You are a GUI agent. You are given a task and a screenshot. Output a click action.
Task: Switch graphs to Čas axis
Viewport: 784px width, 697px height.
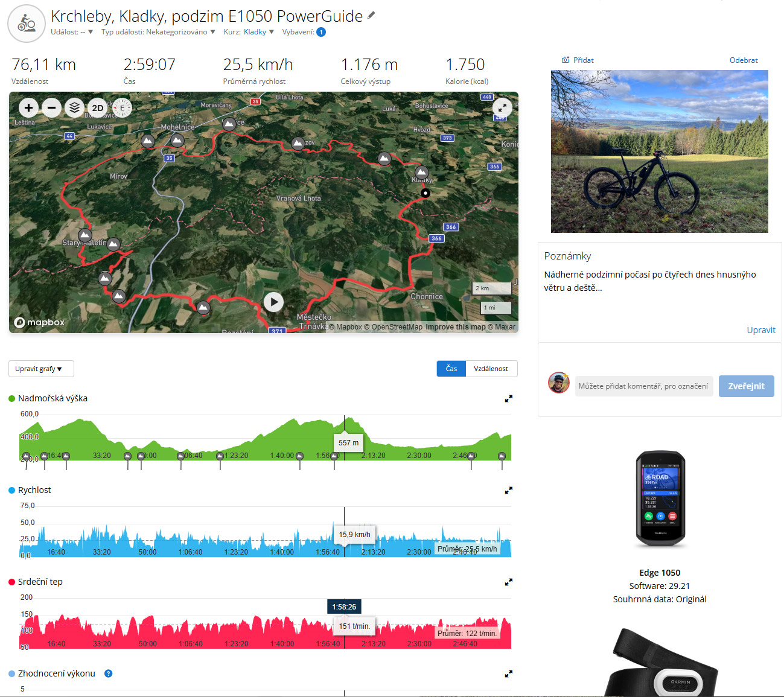[451, 369]
